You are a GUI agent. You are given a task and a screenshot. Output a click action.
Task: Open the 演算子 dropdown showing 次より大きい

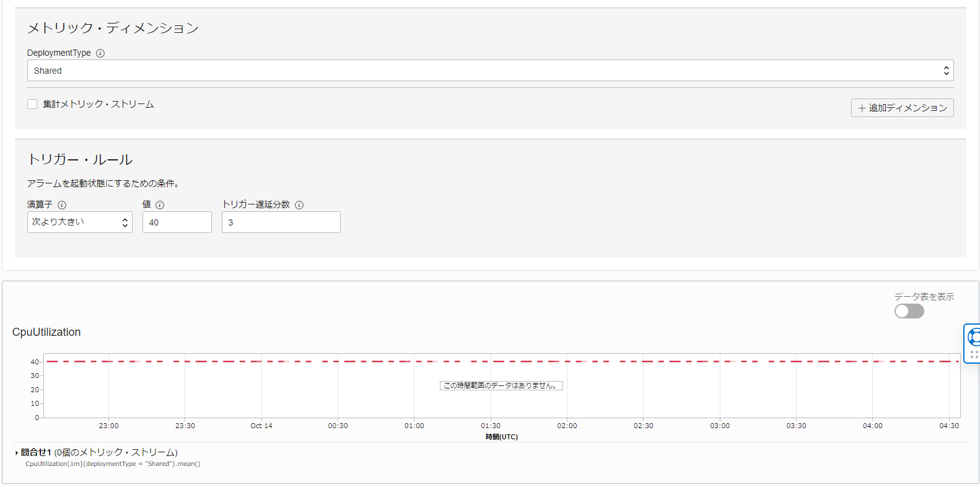[x=79, y=222]
